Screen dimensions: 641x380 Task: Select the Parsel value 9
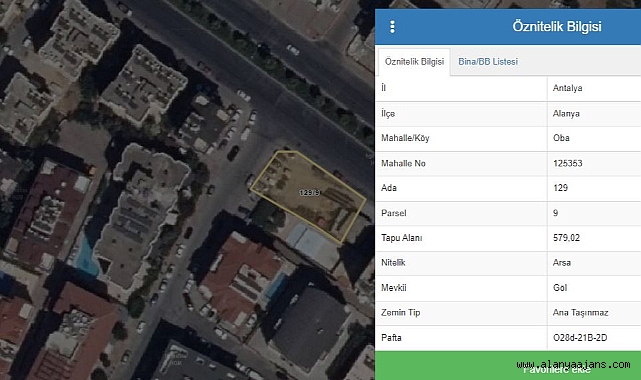555,213
